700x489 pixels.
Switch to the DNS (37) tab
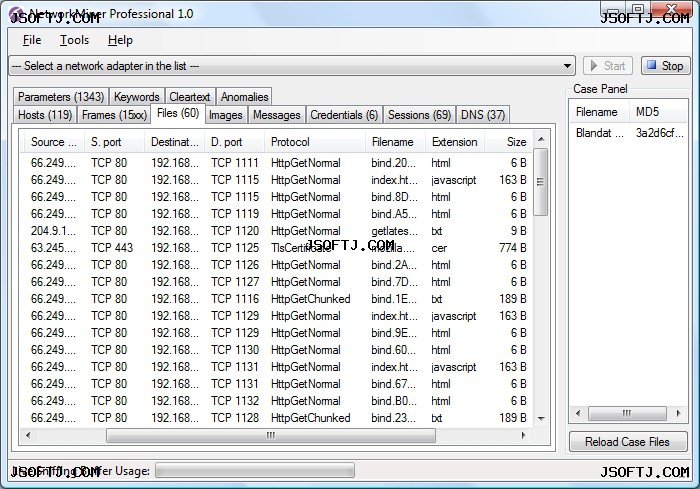tap(483, 115)
